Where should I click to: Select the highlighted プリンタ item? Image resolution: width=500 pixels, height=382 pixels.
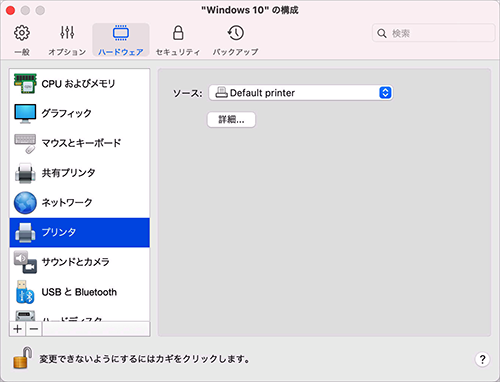80,232
